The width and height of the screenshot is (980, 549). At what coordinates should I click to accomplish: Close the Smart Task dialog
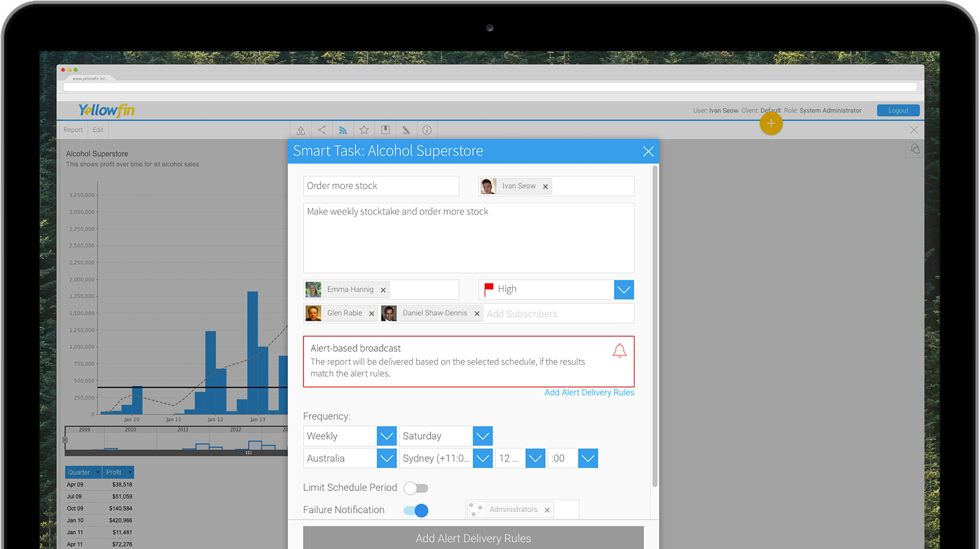tap(648, 151)
